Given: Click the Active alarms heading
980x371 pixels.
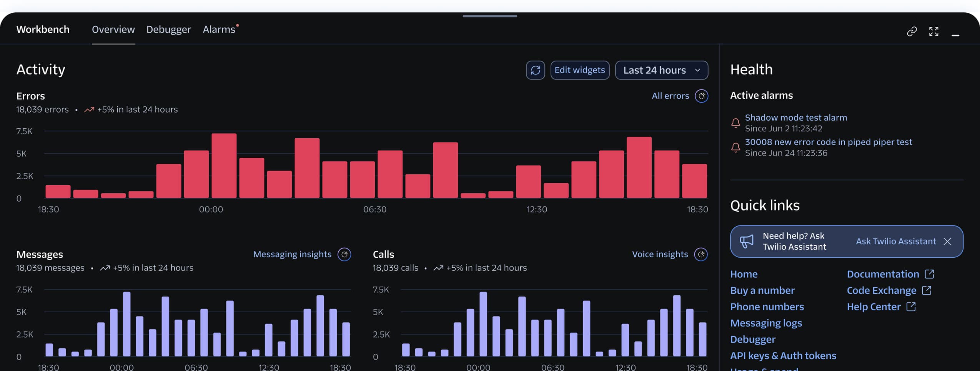Looking at the screenshot, I should [x=761, y=95].
